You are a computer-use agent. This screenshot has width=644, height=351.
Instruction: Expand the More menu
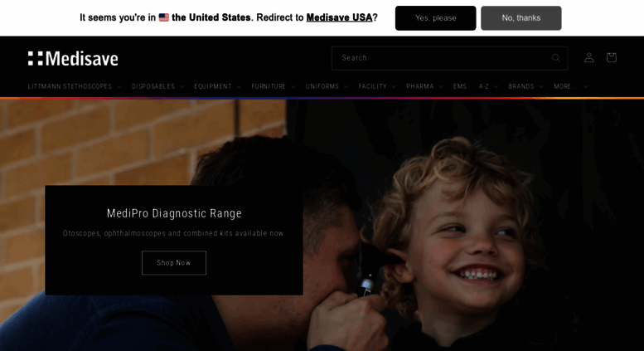(x=570, y=86)
